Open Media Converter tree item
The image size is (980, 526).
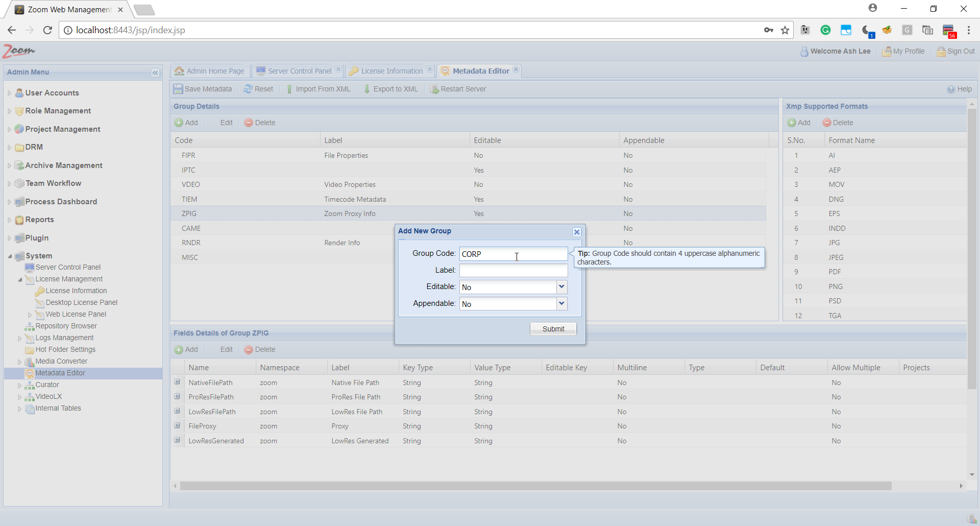coord(61,361)
